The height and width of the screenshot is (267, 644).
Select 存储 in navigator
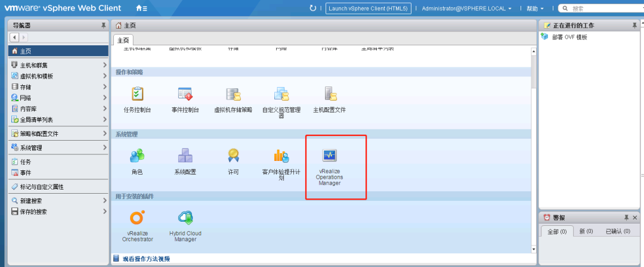[x=58, y=86]
